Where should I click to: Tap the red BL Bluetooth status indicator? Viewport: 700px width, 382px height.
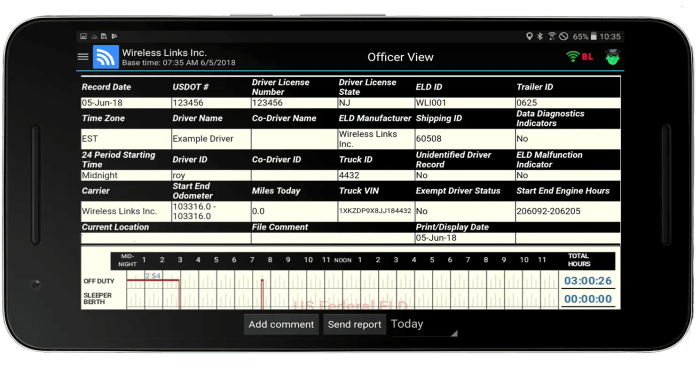[x=587, y=57]
